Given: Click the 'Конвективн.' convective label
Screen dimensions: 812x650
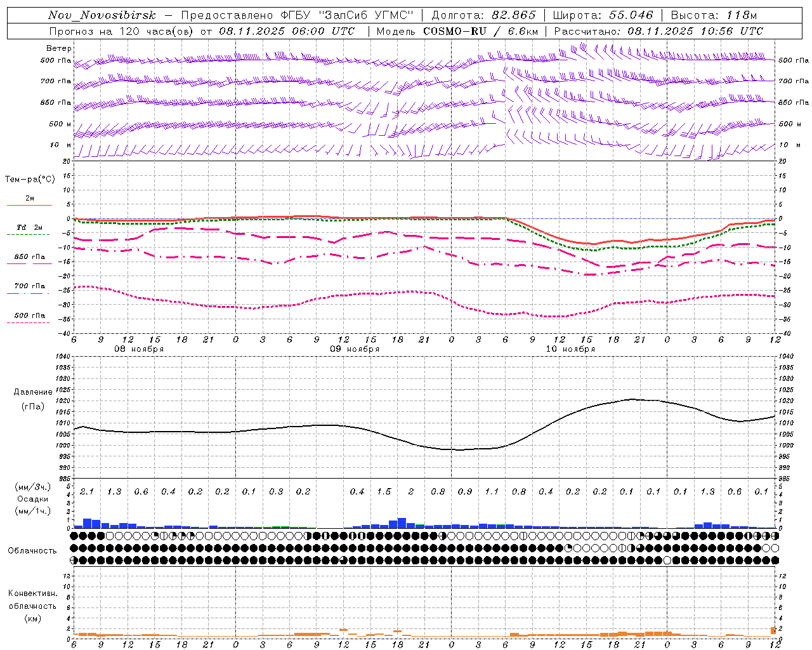Looking at the screenshot, I should pos(32,594).
